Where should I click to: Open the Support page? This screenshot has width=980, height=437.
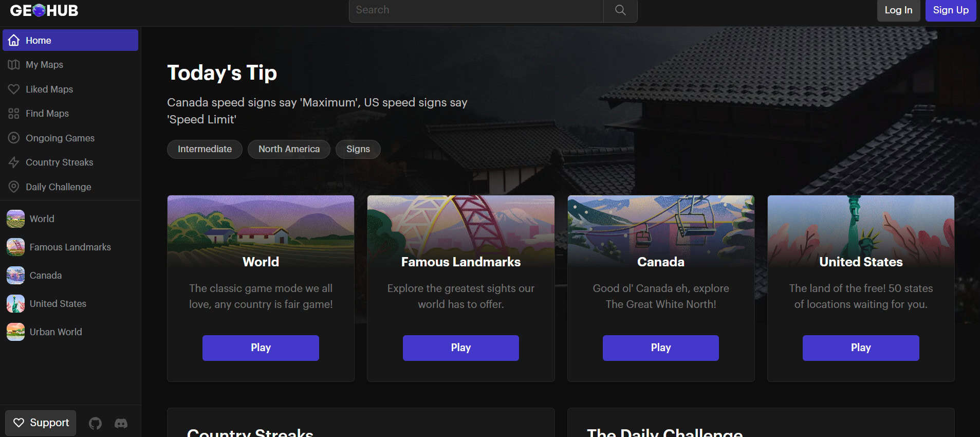40,423
